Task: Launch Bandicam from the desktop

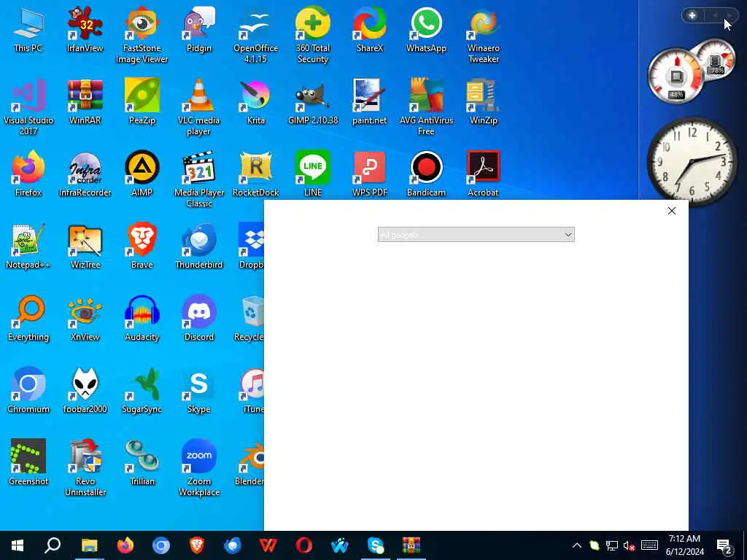Action: click(x=426, y=174)
